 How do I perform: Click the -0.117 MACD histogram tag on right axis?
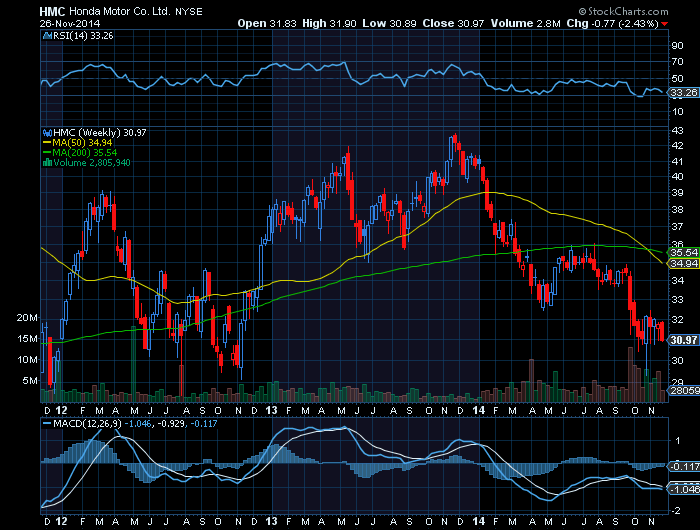[683, 467]
